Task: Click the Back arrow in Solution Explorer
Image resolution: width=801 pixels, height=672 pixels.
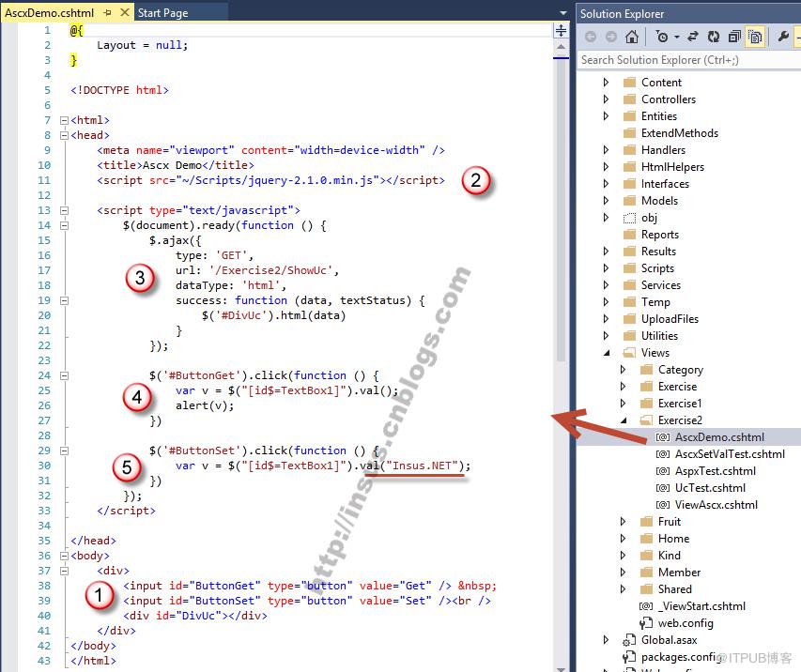Action: [x=591, y=37]
